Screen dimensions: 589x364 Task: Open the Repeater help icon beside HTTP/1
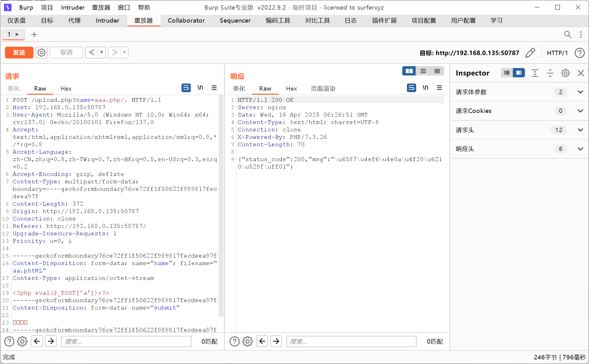coord(579,53)
